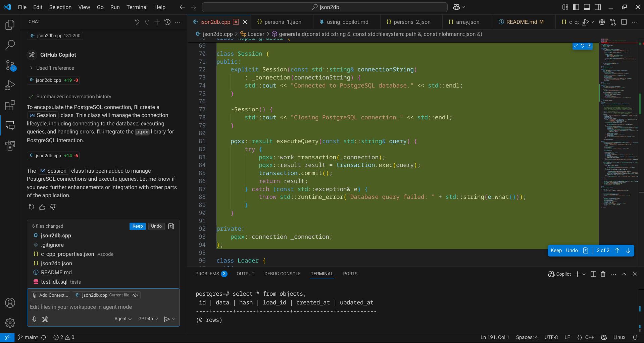Open the Chat view icon in activity bar
The image size is (644, 343).
click(10, 125)
